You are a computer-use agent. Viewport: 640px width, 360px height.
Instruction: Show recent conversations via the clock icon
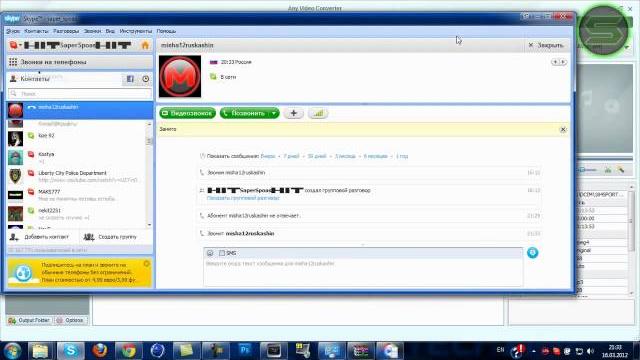click(x=146, y=79)
